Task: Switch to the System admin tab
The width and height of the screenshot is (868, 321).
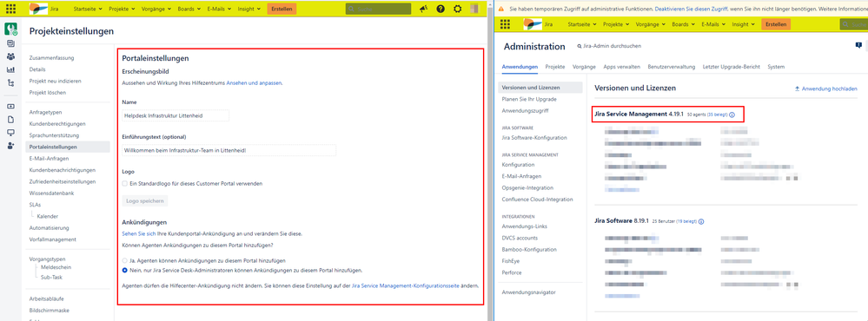Action: (776, 67)
